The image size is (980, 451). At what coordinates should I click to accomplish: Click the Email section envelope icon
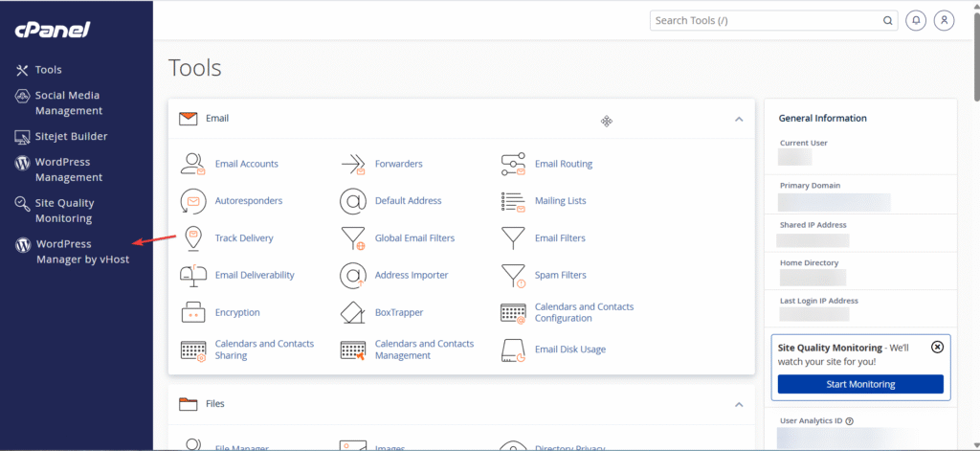(x=189, y=118)
